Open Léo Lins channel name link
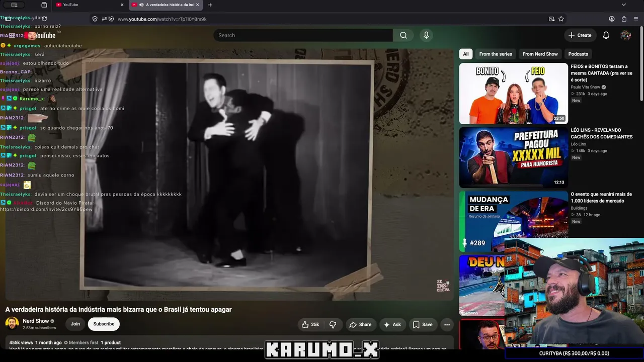Screen dimensions: 644x362 578,144
